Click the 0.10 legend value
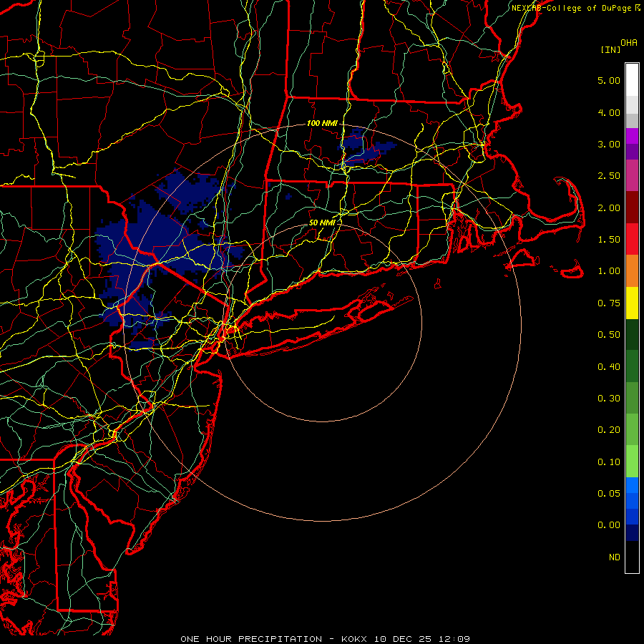The width and height of the screenshot is (644, 644). pos(609,462)
